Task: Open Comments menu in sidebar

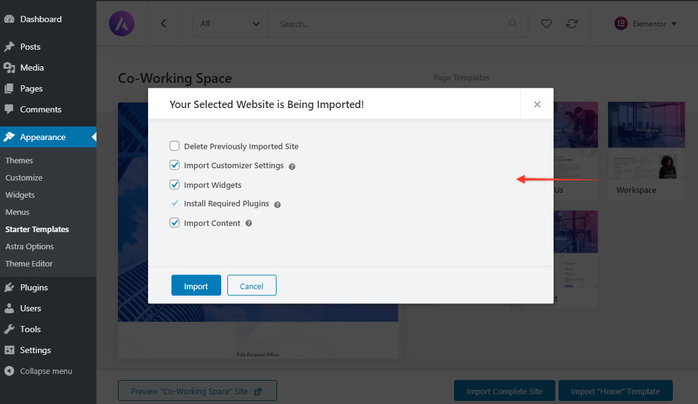Action: pos(41,109)
